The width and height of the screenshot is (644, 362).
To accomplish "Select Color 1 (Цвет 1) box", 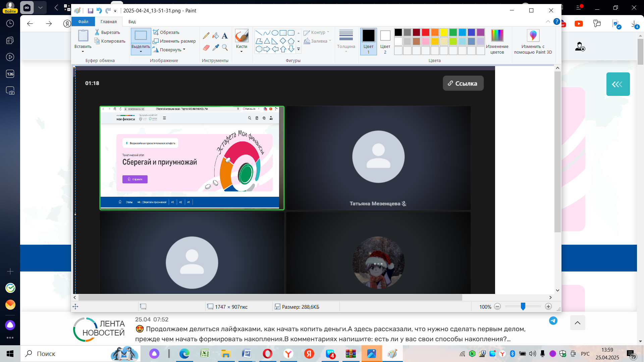I will coord(368,42).
